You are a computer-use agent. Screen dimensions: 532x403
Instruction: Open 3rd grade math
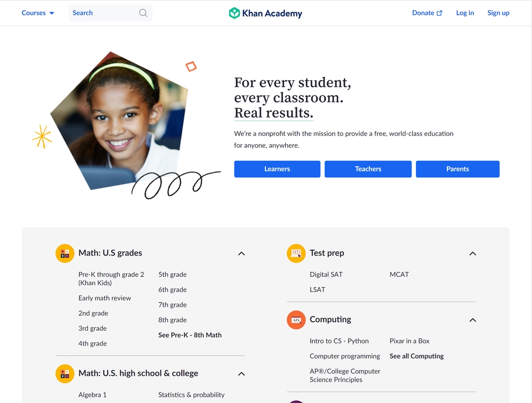coord(92,328)
